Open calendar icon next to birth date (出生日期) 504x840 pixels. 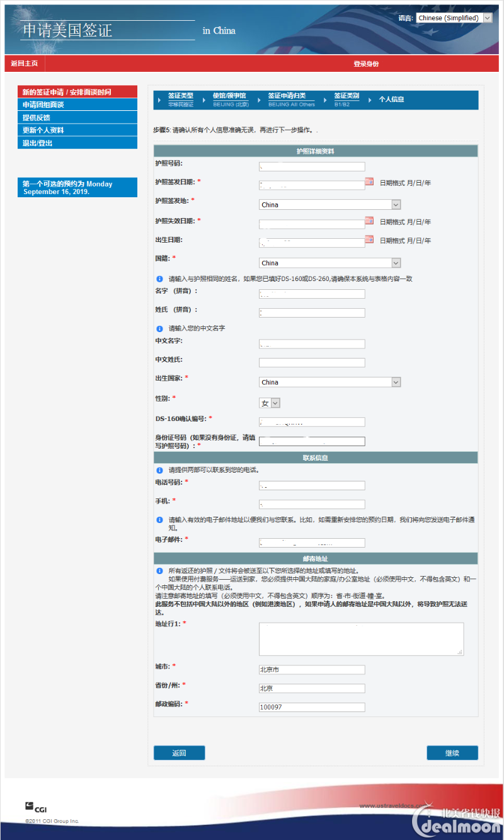[x=370, y=240]
